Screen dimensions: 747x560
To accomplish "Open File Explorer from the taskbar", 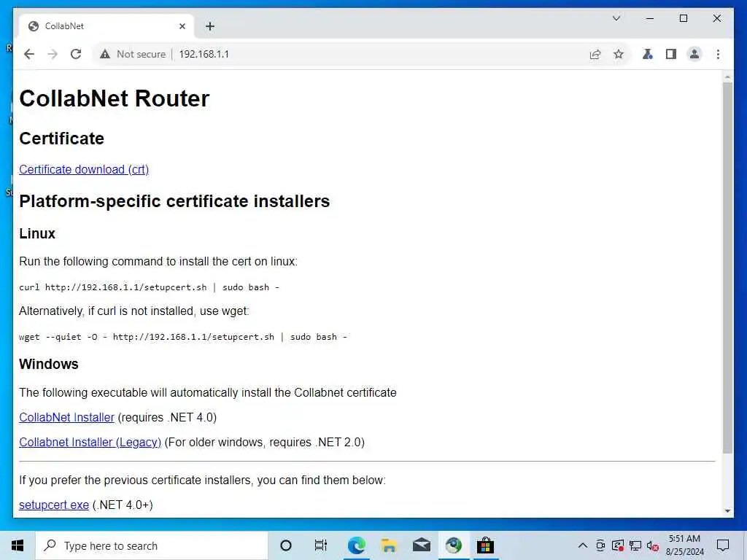I will click(x=389, y=545).
